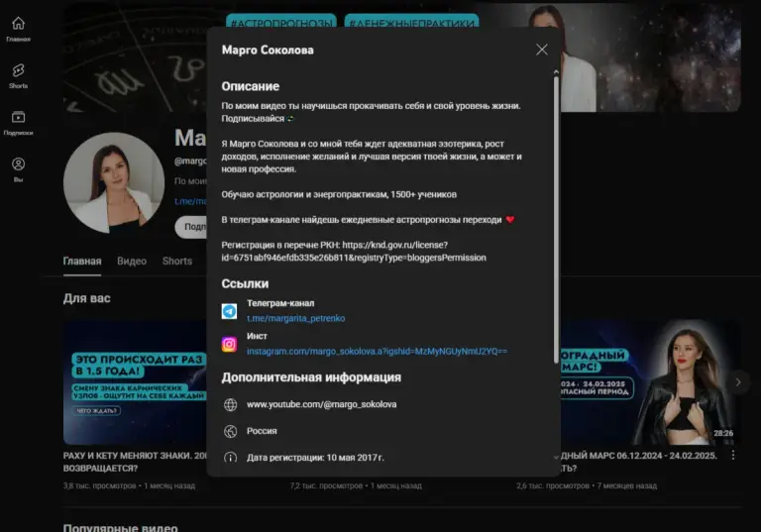Open the ретроградный Марс video thumbnail
Screen dimensions: 761x532
click(650, 382)
